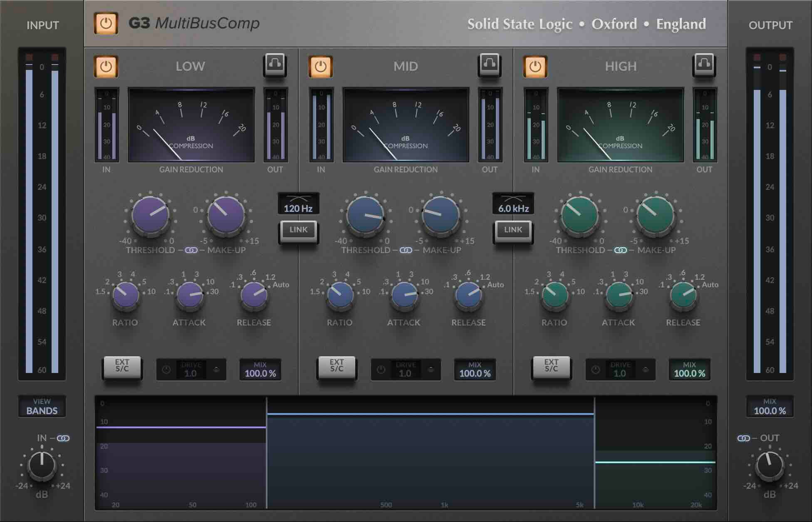Toggle the IN gain link icon
812x522 pixels.
[x=63, y=438]
